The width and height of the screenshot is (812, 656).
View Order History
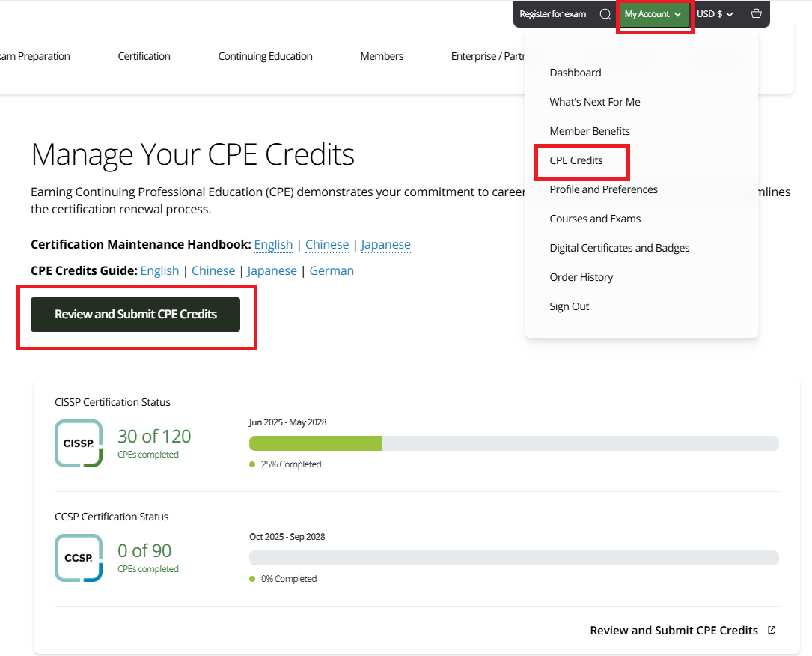coord(581,277)
